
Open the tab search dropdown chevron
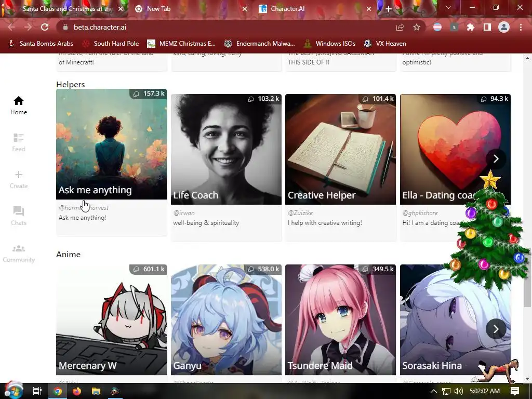(x=448, y=7)
